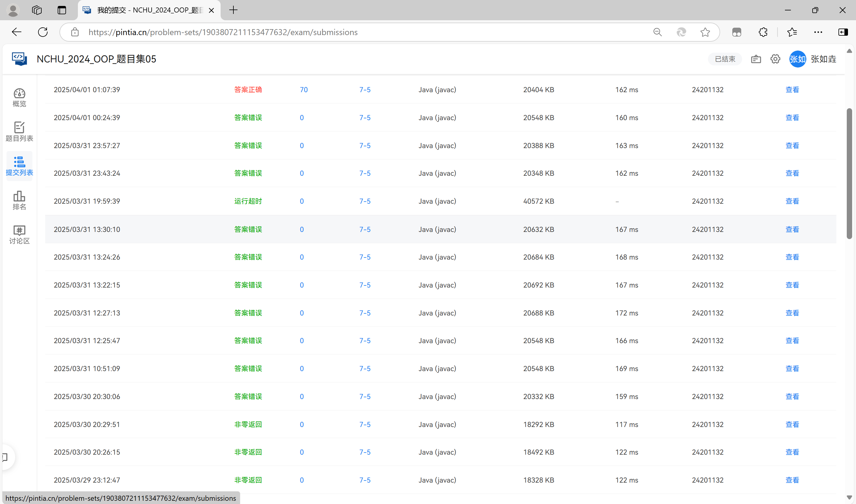Open the browser Settings and more menu
Viewport: 856px width, 504px height.
pos(818,32)
